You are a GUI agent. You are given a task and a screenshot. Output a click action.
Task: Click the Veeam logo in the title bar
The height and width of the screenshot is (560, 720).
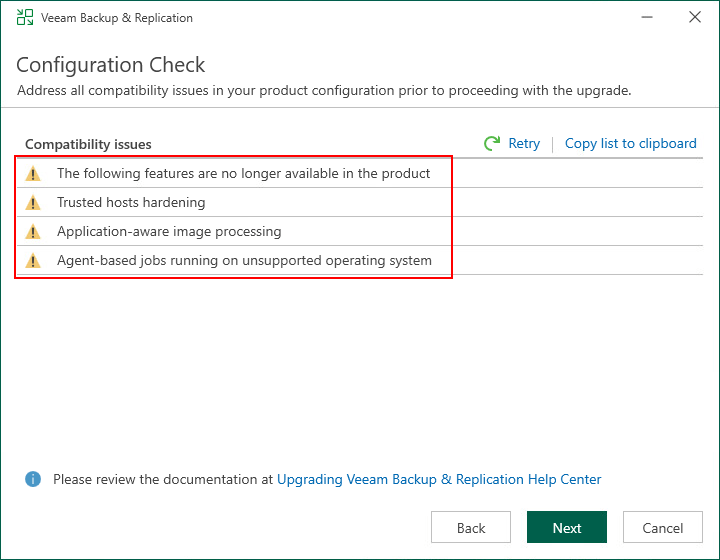tap(25, 17)
